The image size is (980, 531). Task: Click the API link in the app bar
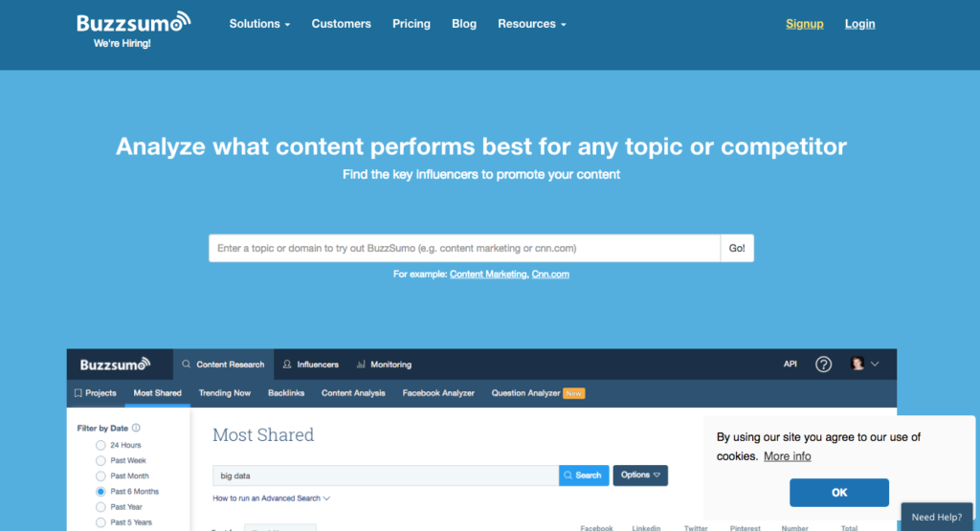click(x=790, y=365)
